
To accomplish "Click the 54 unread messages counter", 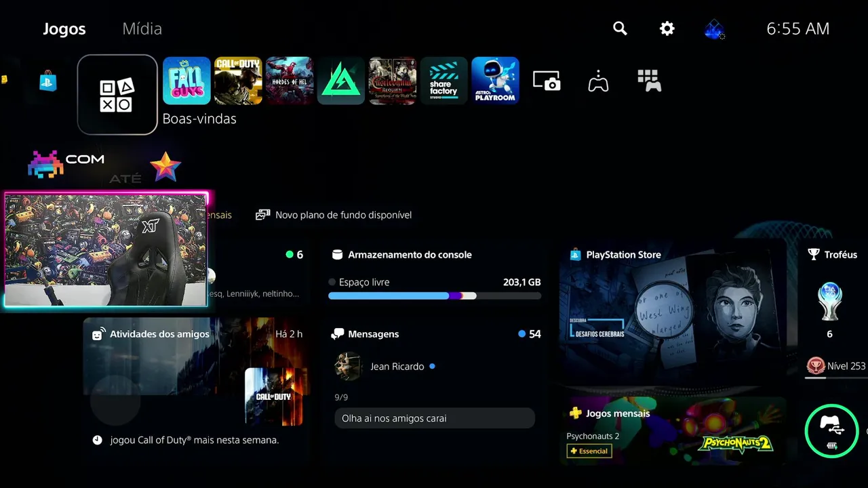I will pyautogui.click(x=530, y=334).
